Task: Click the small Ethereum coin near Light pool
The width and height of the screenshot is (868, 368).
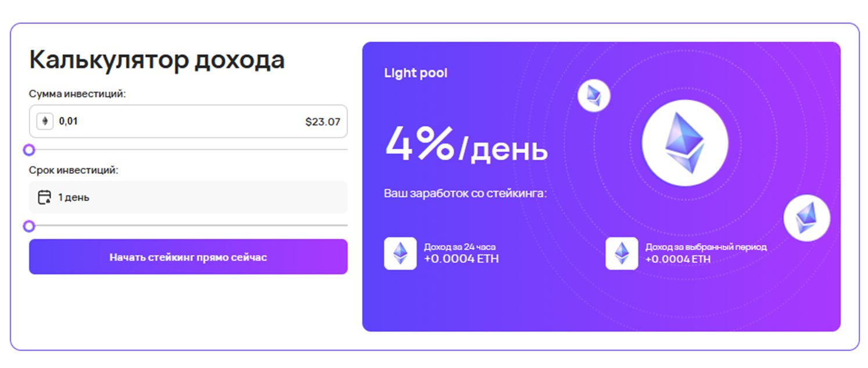Action: 594,95
